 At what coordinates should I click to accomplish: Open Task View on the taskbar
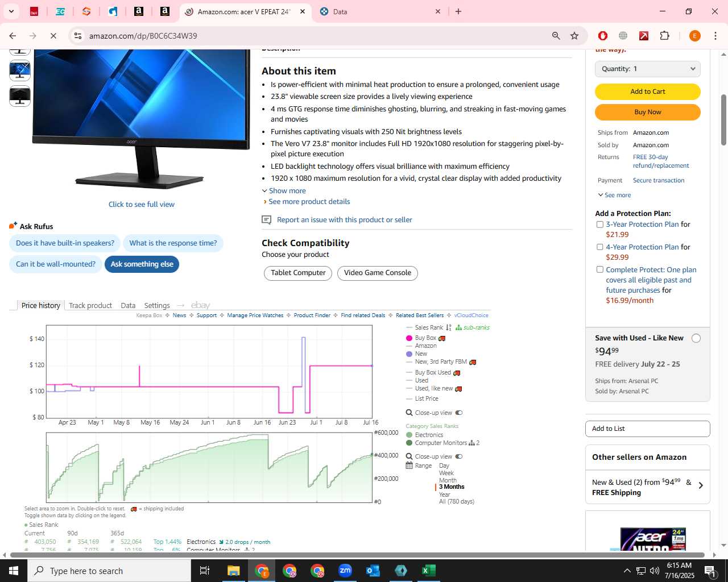(x=205, y=571)
